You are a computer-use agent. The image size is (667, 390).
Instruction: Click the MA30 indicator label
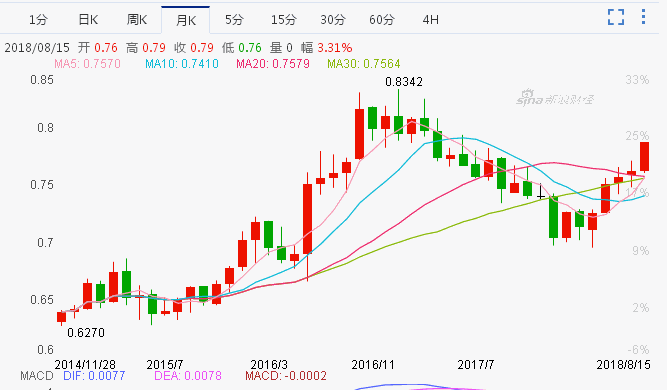(x=364, y=64)
